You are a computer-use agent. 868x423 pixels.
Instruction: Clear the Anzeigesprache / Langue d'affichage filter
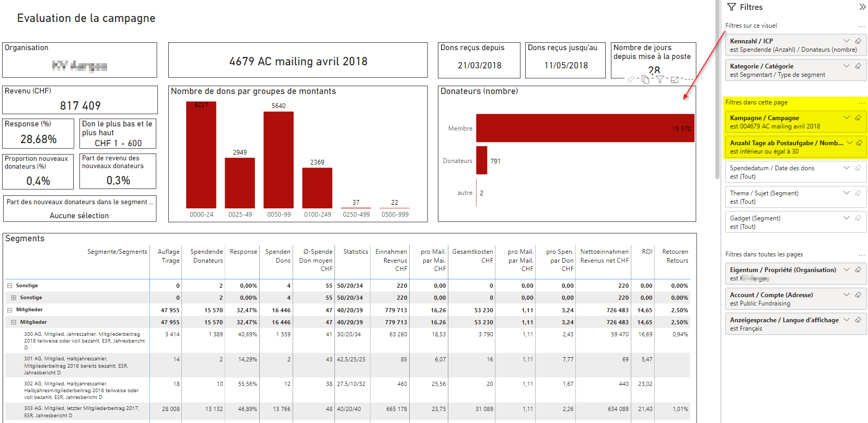tap(858, 320)
